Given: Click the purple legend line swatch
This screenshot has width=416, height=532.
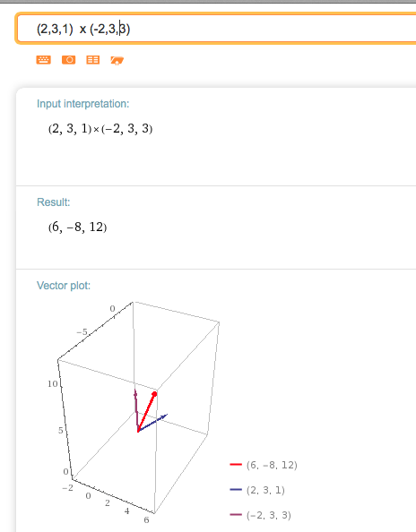Looking at the screenshot, I should [x=236, y=515].
